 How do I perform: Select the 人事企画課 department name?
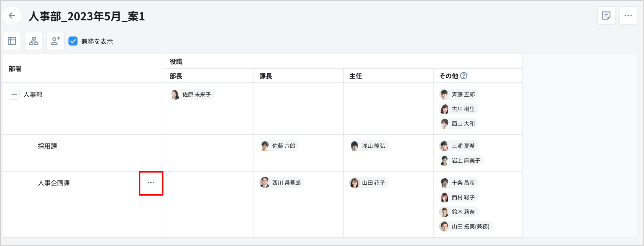[54, 183]
